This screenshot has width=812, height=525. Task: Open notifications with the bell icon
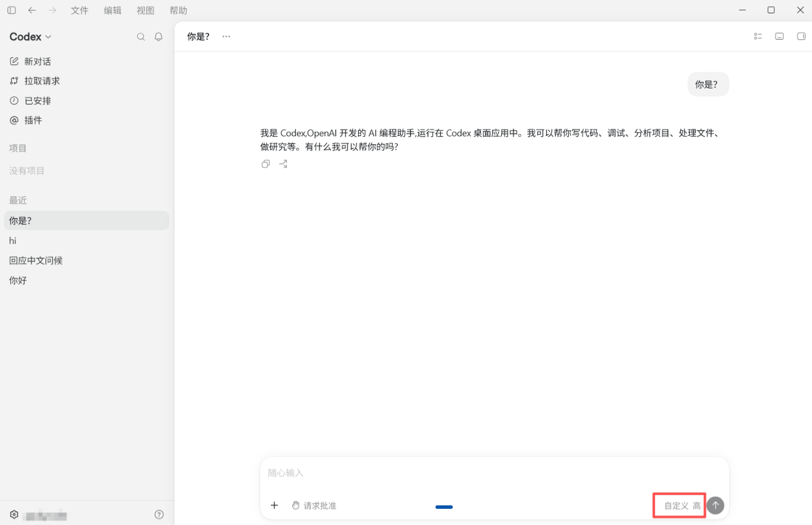coord(159,37)
